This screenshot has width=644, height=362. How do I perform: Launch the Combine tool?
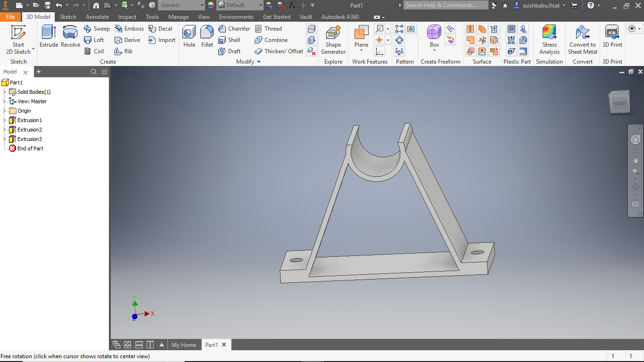[x=271, y=40]
